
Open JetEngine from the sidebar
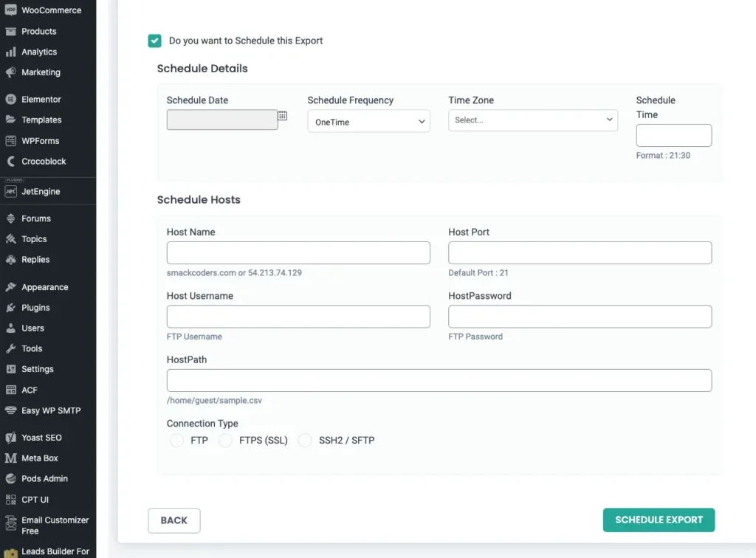pos(13,191)
